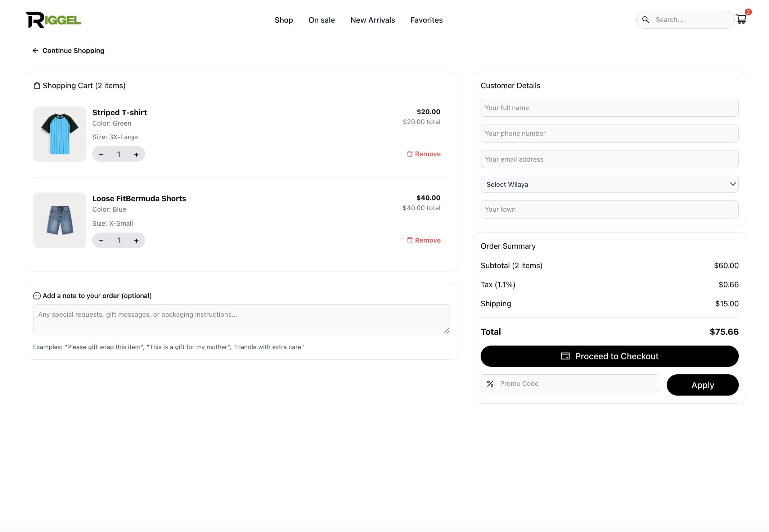Screen dimensions: 769x532
Task: Apply the promo code
Action: click(702, 385)
